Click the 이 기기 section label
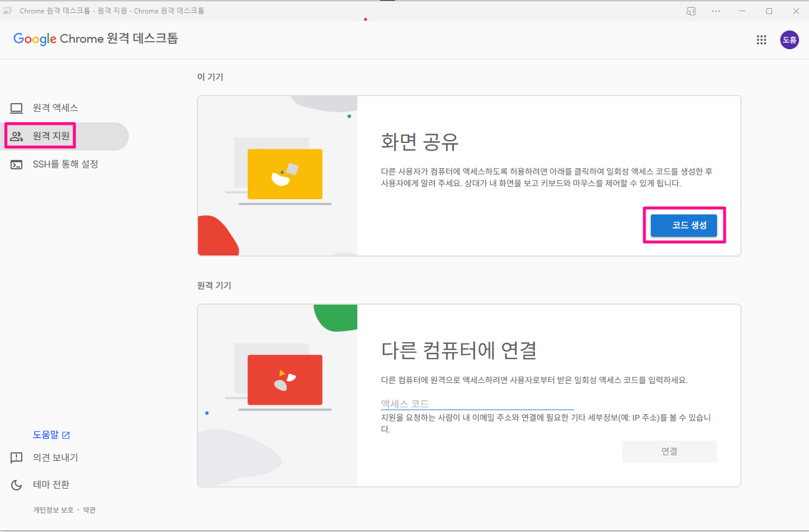The height and width of the screenshot is (532, 809). [210, 77]
